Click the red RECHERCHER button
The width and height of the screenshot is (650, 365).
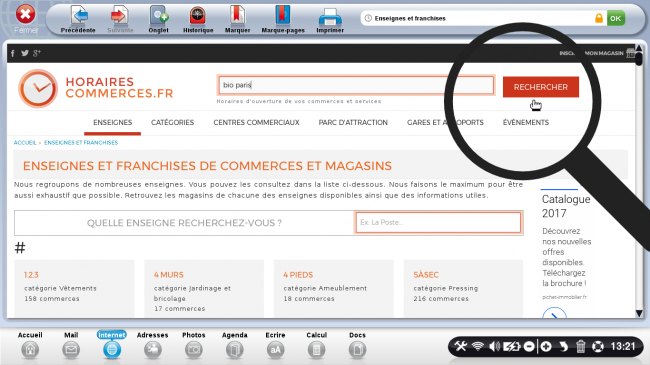point(541,87)
